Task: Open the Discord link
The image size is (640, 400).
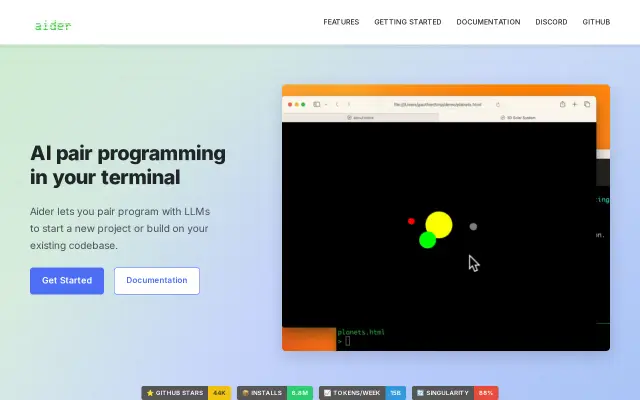Action: coord(551,22)
